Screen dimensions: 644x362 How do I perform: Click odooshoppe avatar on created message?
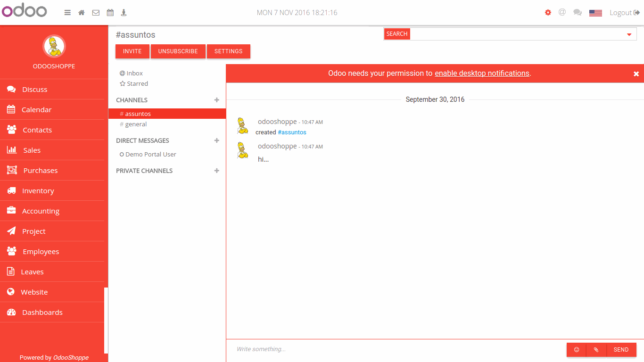point(242,126)
